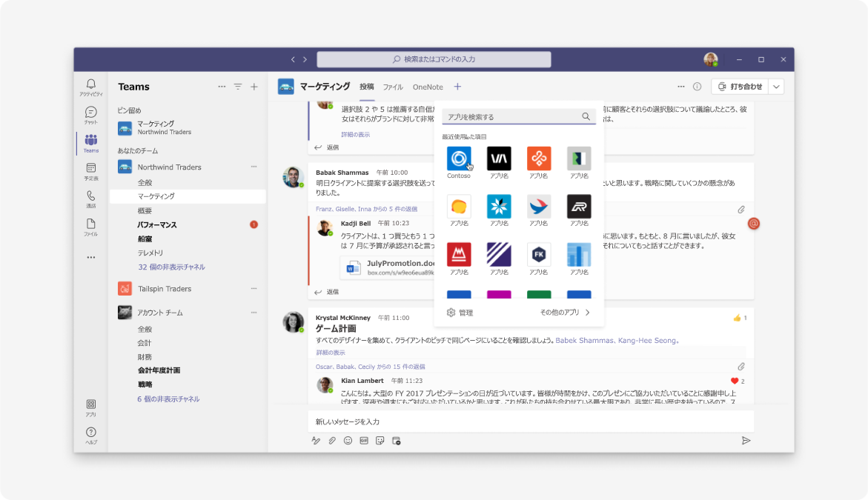Send the message with arrow icon
868x500 pixels.
746,440
